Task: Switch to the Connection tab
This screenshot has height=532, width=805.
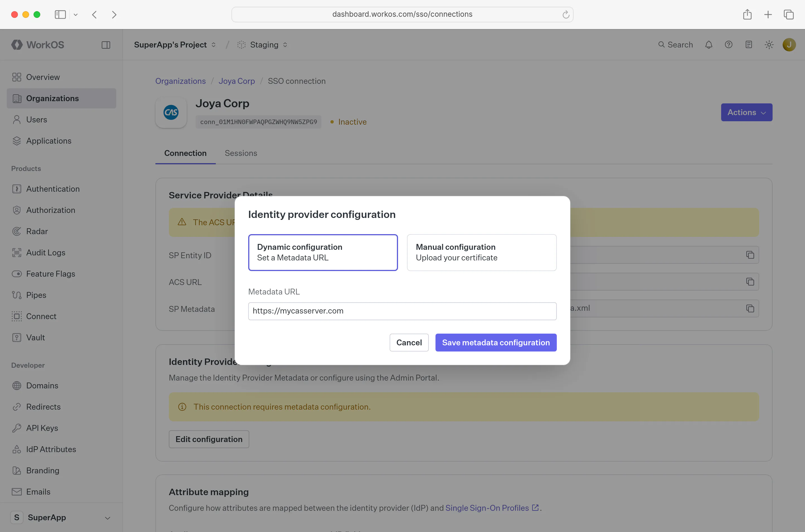Action: 186,153
